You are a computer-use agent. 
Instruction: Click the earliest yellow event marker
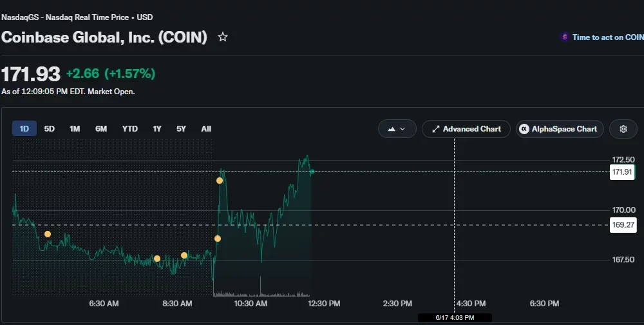coord(48,234)
